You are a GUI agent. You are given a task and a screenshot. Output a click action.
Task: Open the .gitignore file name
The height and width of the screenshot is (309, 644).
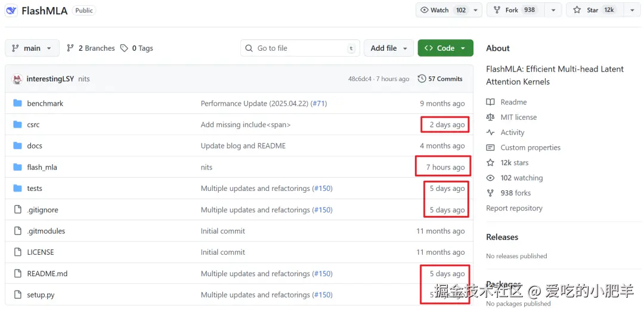click(x=43, y=210)
